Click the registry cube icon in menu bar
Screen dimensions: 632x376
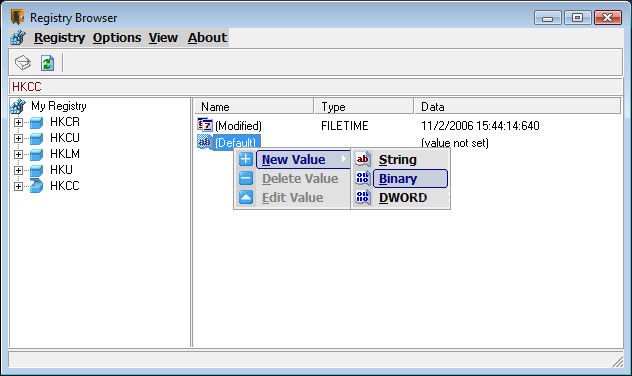(x=18, y=37)
